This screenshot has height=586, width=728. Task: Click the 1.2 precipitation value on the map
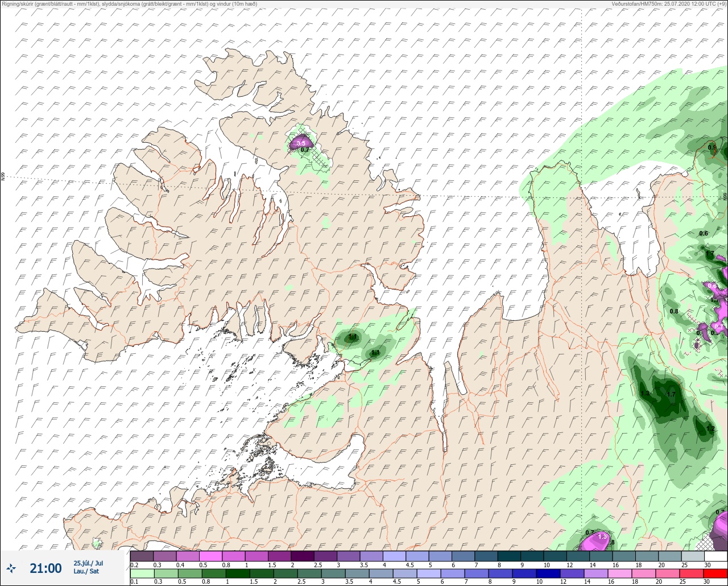710,429
